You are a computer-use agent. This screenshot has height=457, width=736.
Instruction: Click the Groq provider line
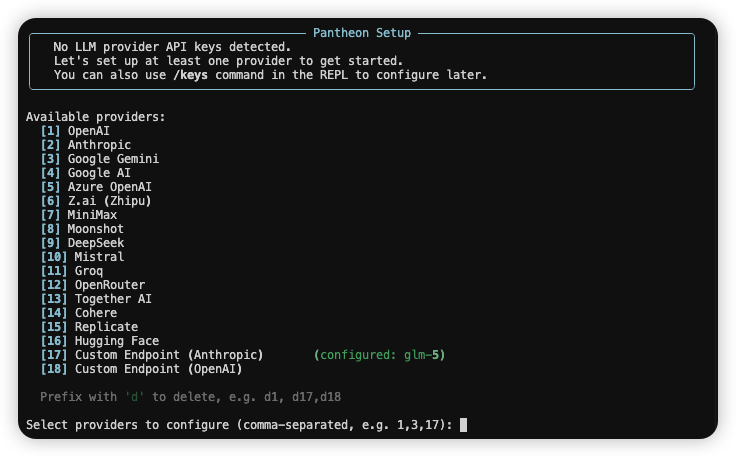click(x=89, y=271)
